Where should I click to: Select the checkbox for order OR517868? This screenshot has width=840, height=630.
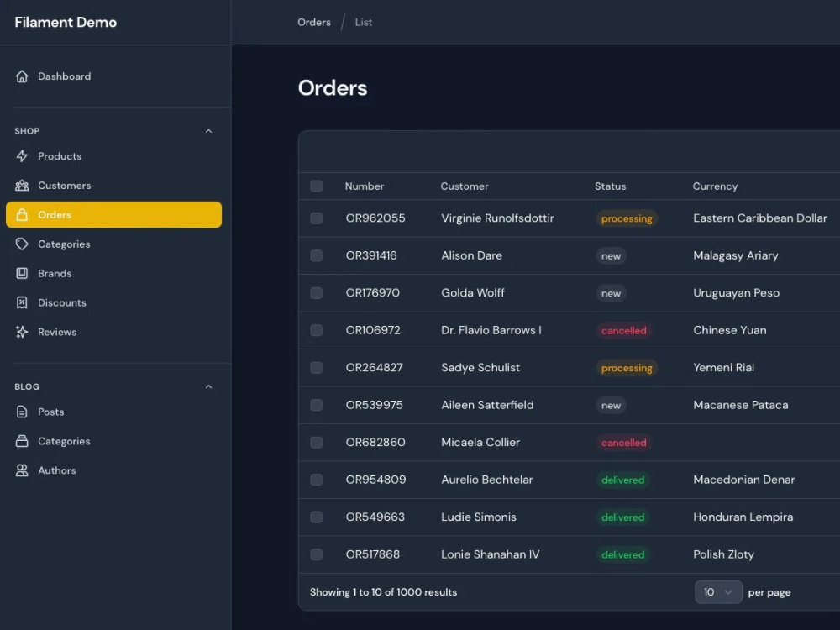pyautogui.click(x=316, y=554)
